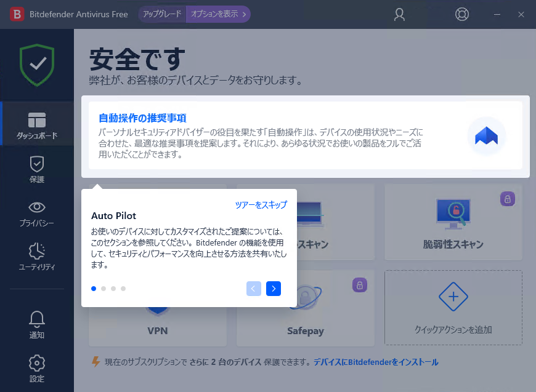The image size is (536, 392).
Task: Click the Auto Pilot tour title
Action: (113, 216)
